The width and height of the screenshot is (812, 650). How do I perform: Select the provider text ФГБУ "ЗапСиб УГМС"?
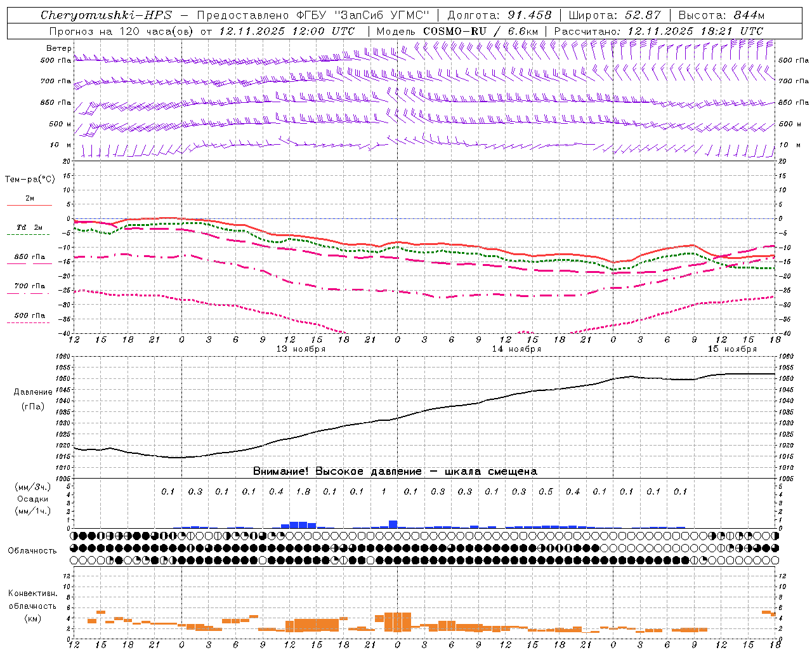click(363, 15)
